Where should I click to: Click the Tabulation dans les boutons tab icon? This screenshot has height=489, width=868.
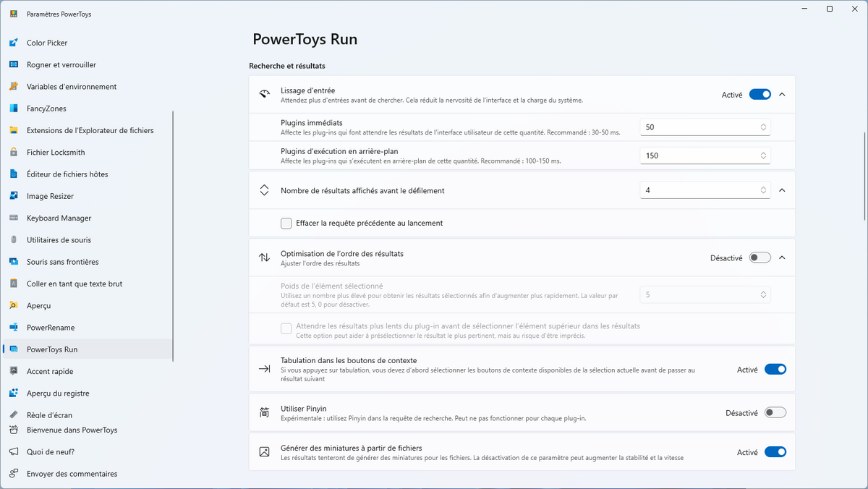[x=264, y=369]
